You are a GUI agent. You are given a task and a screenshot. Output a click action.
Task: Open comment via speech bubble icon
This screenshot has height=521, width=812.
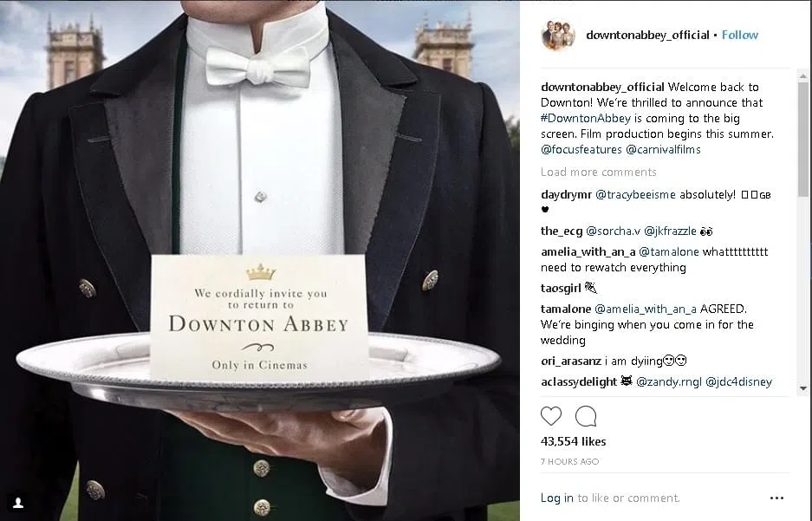click(x=586, y=416)
